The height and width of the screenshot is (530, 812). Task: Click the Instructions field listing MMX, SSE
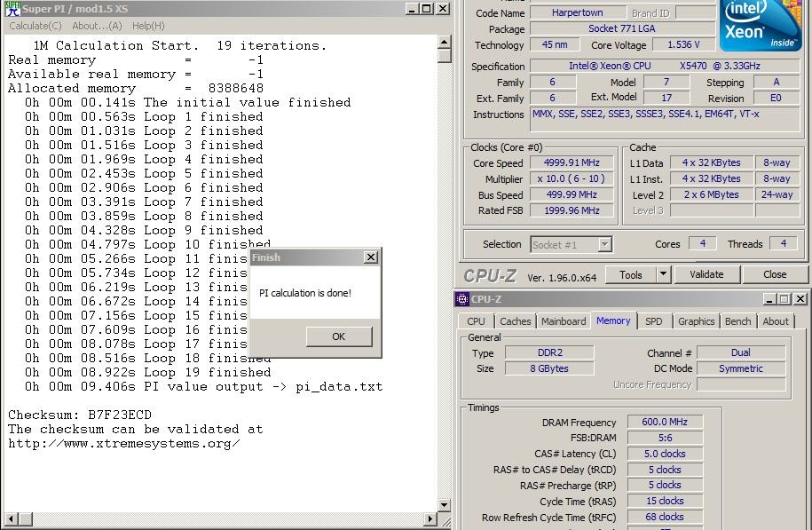tap(665, 120)
